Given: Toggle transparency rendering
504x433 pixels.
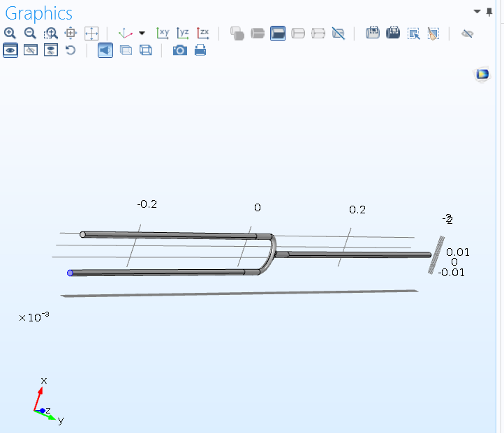Looking at the screenshot, I should pyautogui.click(x=126, y=50).
